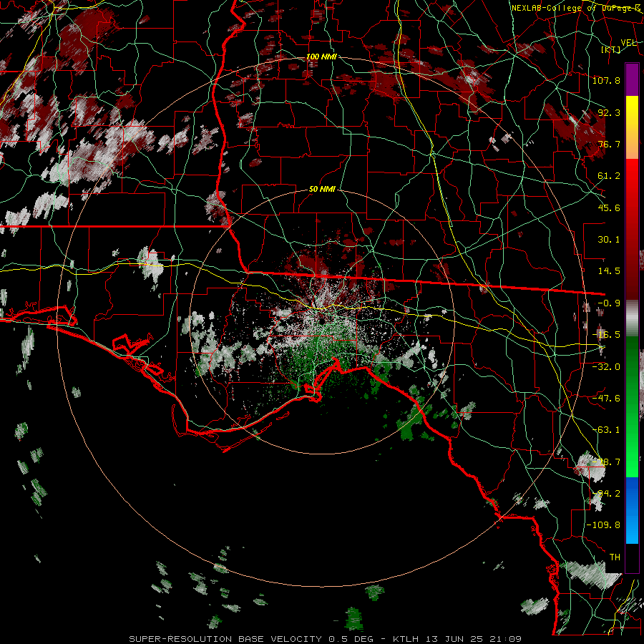This screenshot has height=644, width=644.
Task: Click the 76.7 velocity scale value
Action: (609, 144)
